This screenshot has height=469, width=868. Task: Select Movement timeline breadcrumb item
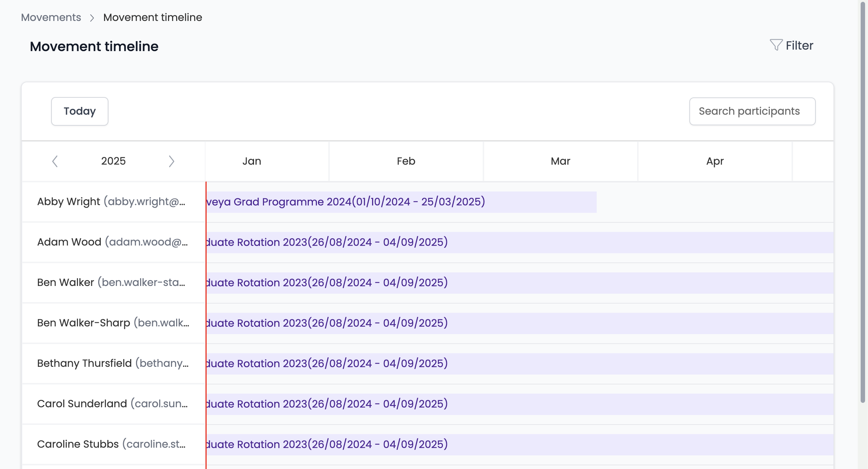(x=153, y=17)
